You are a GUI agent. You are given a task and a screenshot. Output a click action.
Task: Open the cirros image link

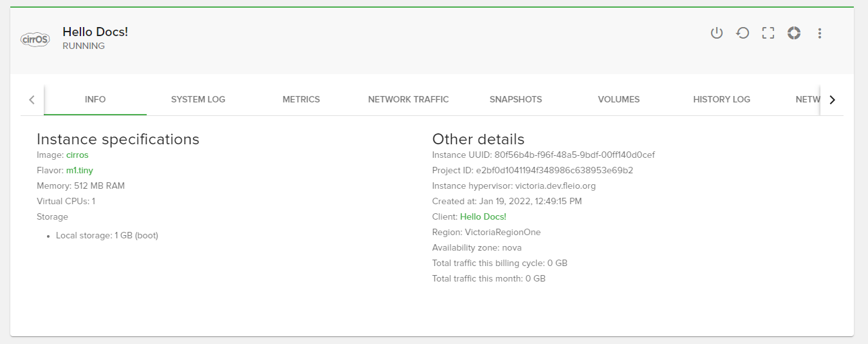click(77, 155)
